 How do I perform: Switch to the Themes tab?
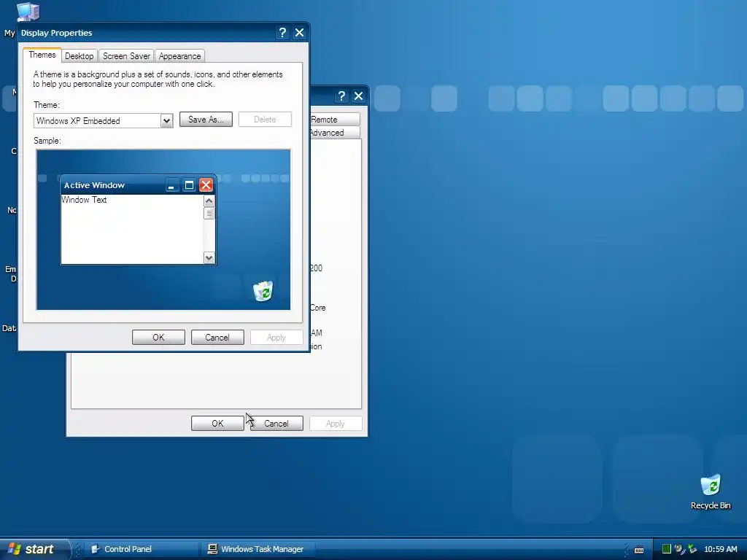coord(42,55)
